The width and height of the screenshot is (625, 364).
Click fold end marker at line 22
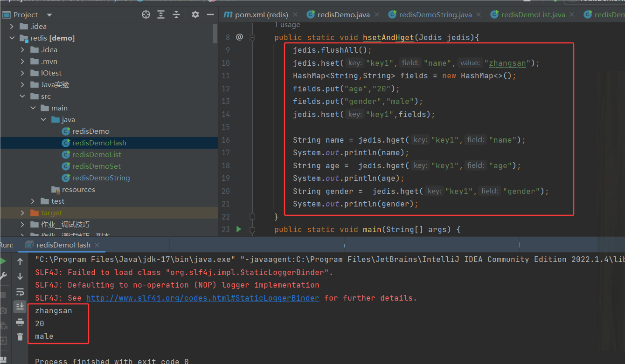(252, 216)
